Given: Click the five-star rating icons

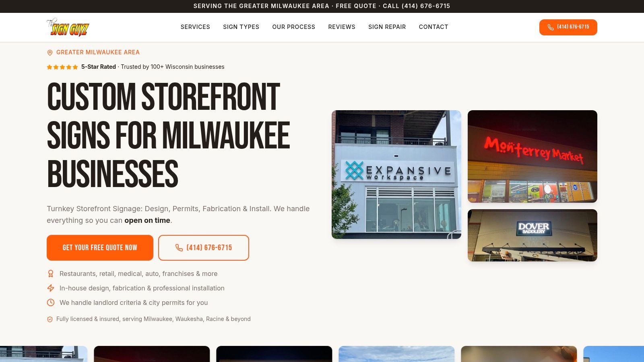Looking at the screenshot, I should point(62,67).
